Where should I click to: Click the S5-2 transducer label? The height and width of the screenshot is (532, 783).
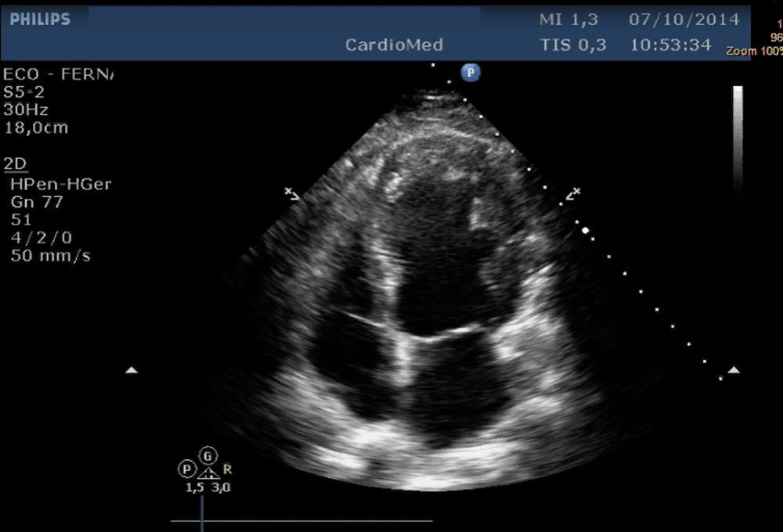pyautogui.click(x=24, y=92)
